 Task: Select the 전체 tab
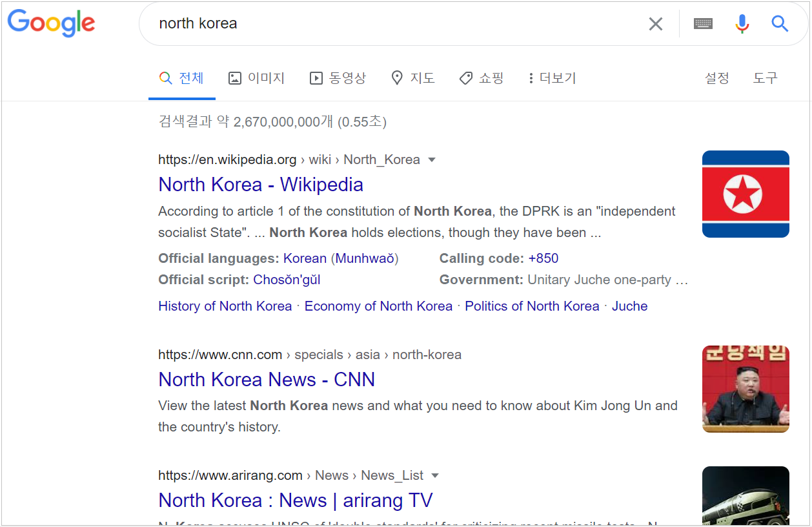[x=181, y=78]
